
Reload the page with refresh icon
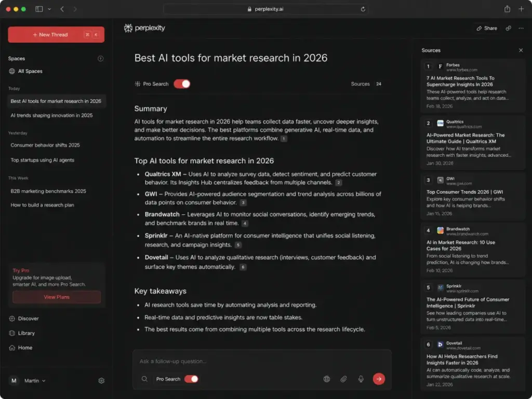pyautogui.click(x=363, y=9)
